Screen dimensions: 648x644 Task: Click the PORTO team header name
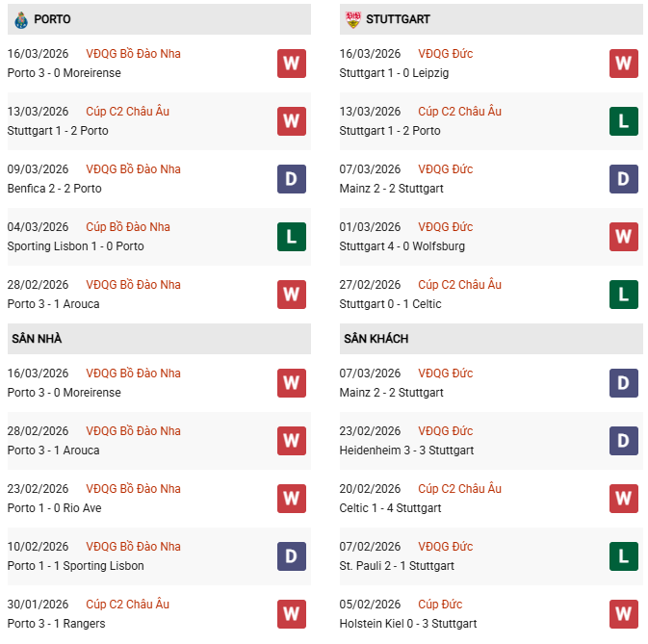tap(52, 19)
